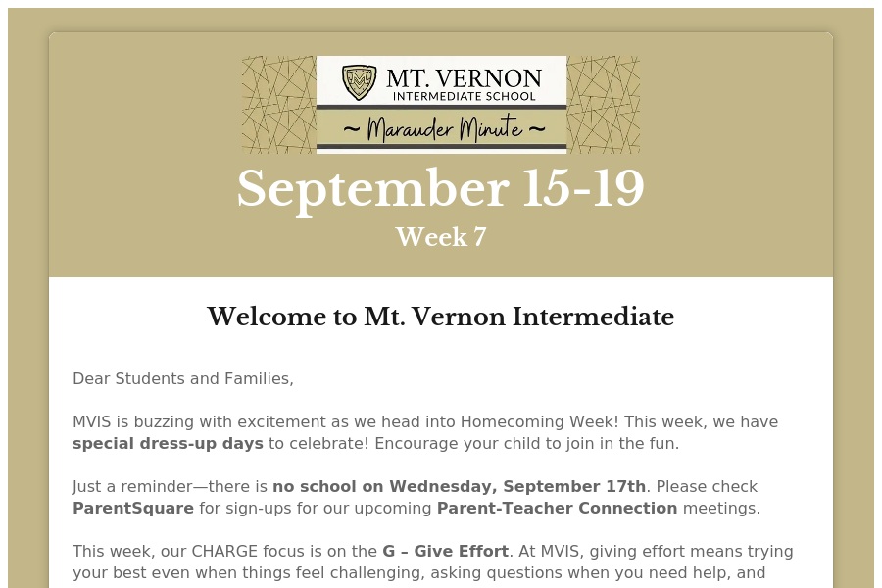The width and height of the screenshot is (882, 588).
Task: Click the Welcome to Mt. Vernon Intermediate heading
Action: [x=441, y=317]
